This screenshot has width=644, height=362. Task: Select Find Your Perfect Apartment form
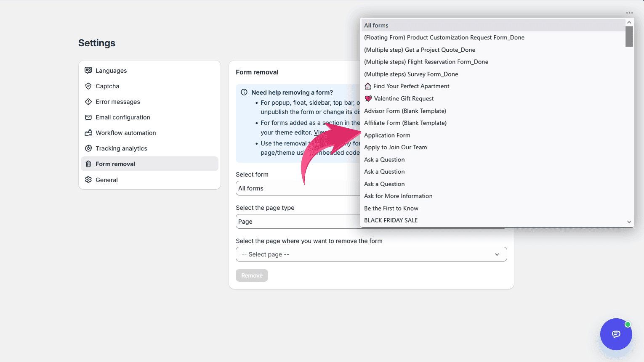pyautogui.click(x=493, y=86)
